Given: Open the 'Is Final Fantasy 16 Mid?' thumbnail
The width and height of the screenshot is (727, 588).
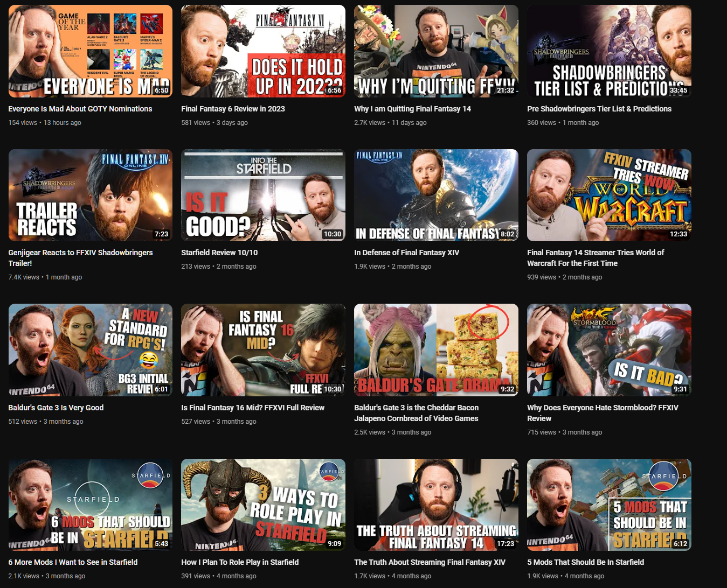Looking at the screenshot, I should click(263, 350).
